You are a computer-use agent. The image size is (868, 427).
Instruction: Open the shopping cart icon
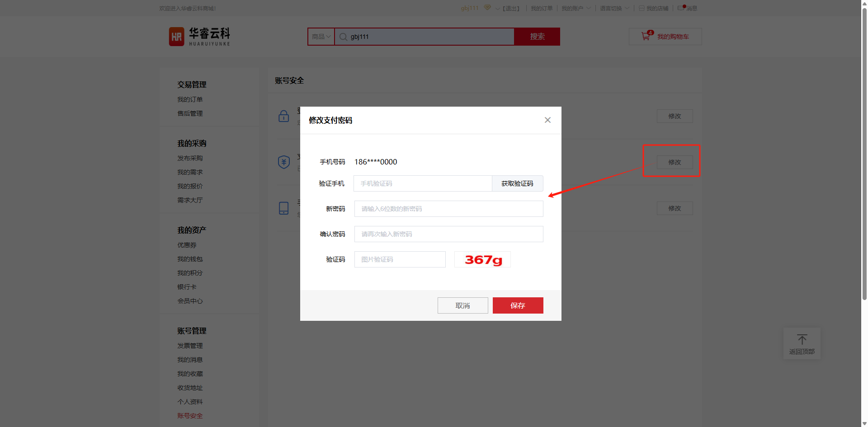(646, 37)
